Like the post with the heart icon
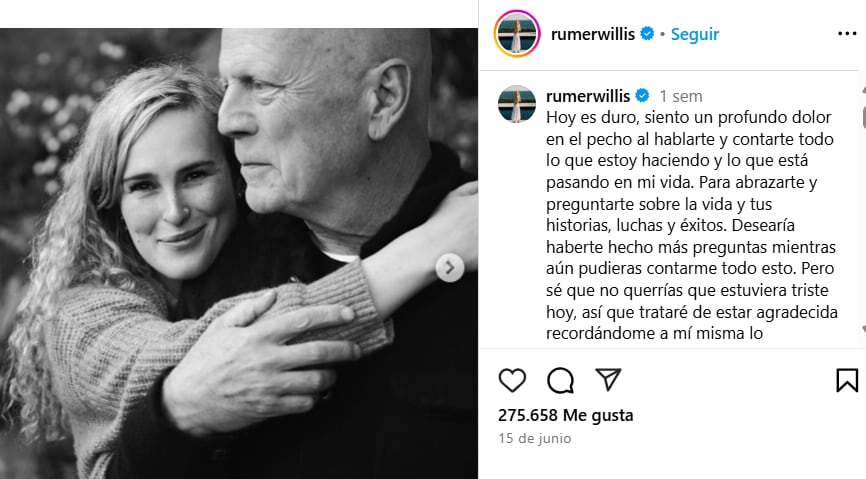 point(512,380)
